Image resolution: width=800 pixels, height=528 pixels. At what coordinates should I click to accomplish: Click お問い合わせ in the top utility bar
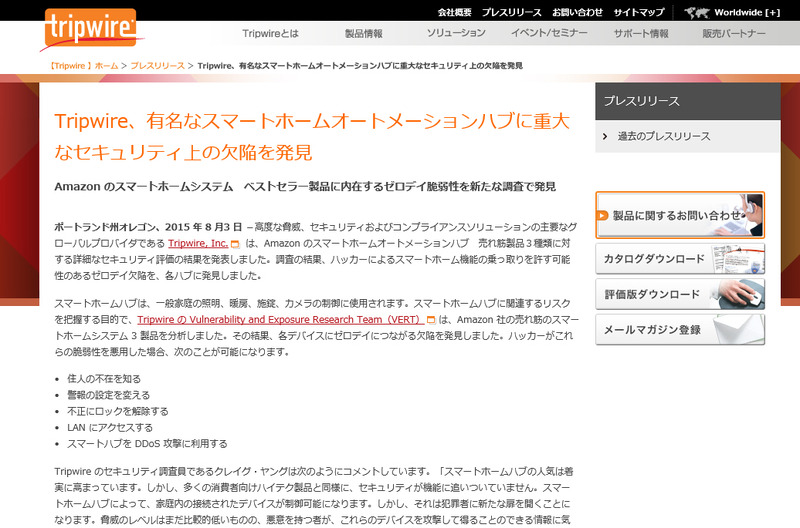577,12
